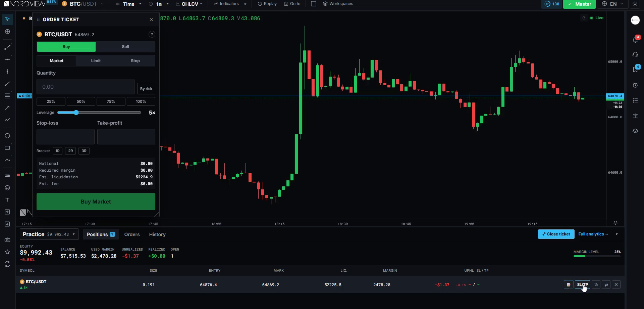The image size is (644, 309).
Task: Open the Full analytics link
Action: [x=593, y=234]
